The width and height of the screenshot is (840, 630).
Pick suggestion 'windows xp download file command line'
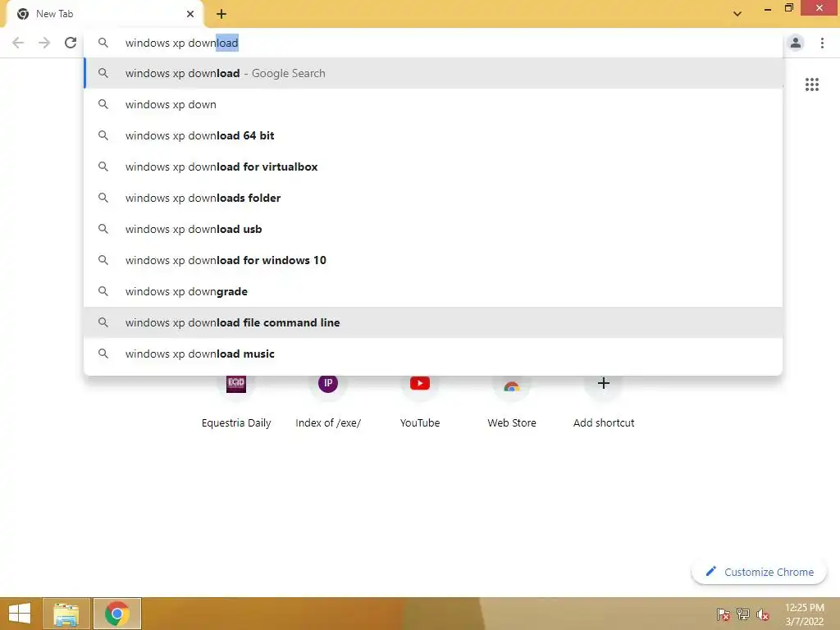point(433,322)
